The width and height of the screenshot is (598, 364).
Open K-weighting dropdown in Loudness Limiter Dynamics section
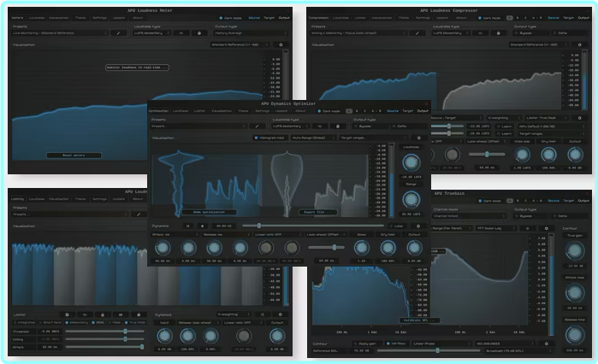click(234, 314)
